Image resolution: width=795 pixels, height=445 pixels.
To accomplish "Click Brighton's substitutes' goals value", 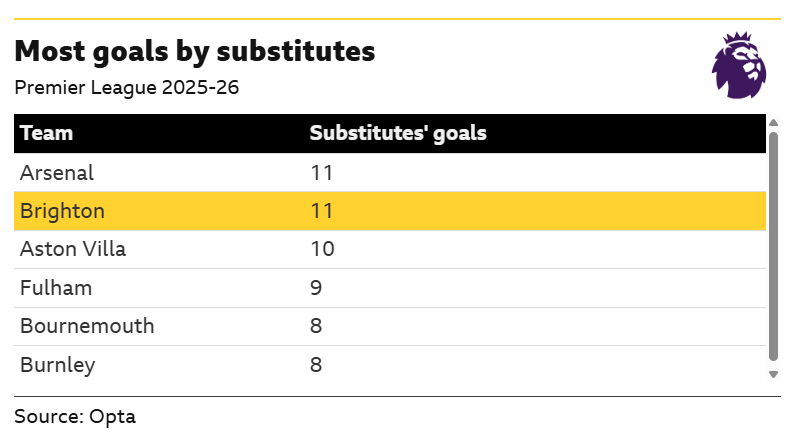I will point(321,211).
